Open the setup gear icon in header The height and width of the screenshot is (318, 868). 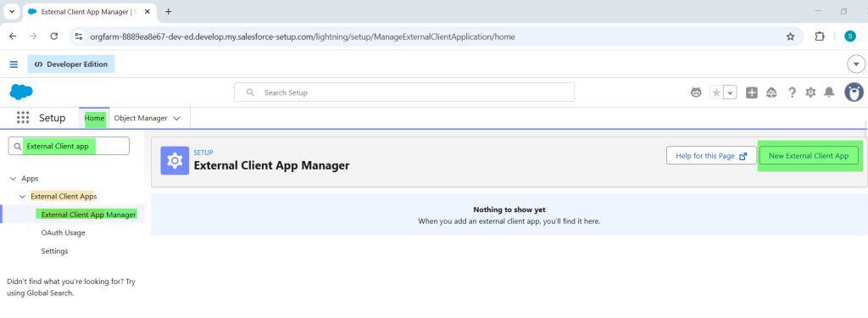pos(810,92)
